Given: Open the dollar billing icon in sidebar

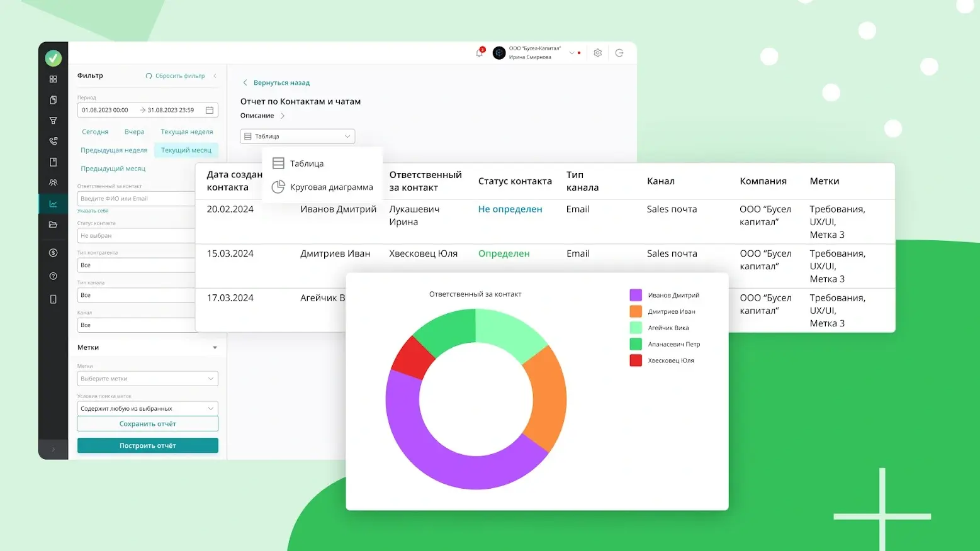Looking at the screenshot, I should click(x=54, y=253).
